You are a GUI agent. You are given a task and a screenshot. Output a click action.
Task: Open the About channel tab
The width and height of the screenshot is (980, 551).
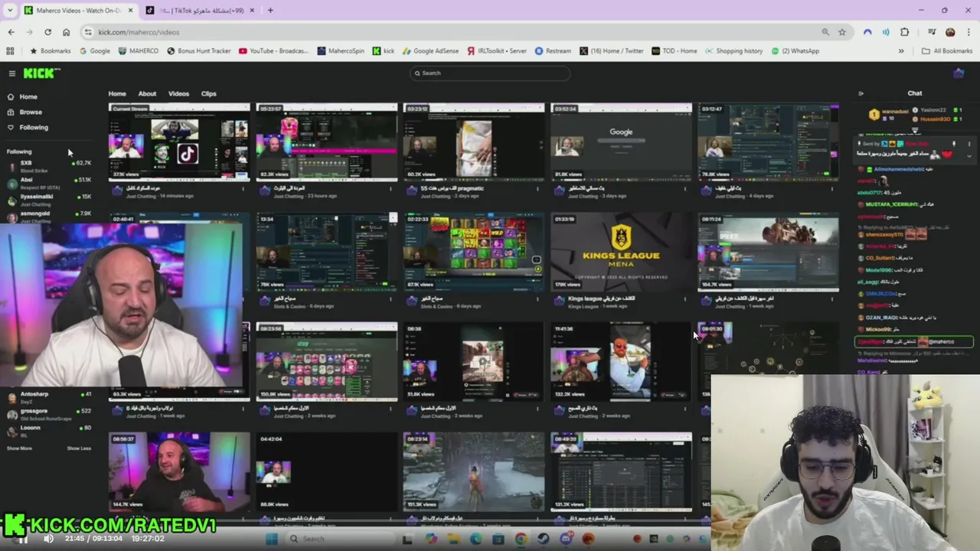(x=147, y=93)
